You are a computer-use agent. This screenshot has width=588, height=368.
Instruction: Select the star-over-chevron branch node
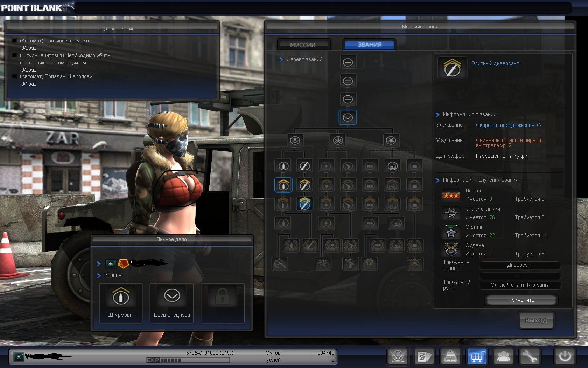[295, 141]
